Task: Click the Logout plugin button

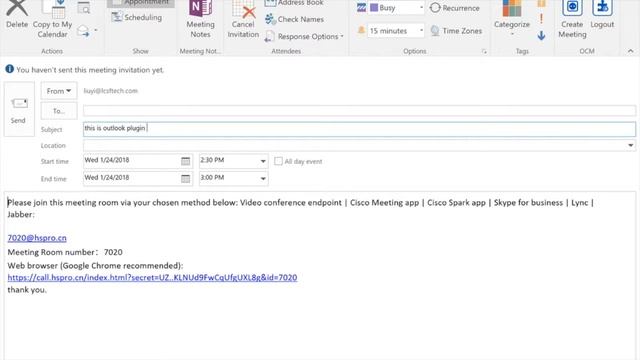Action: pos(602,15)
